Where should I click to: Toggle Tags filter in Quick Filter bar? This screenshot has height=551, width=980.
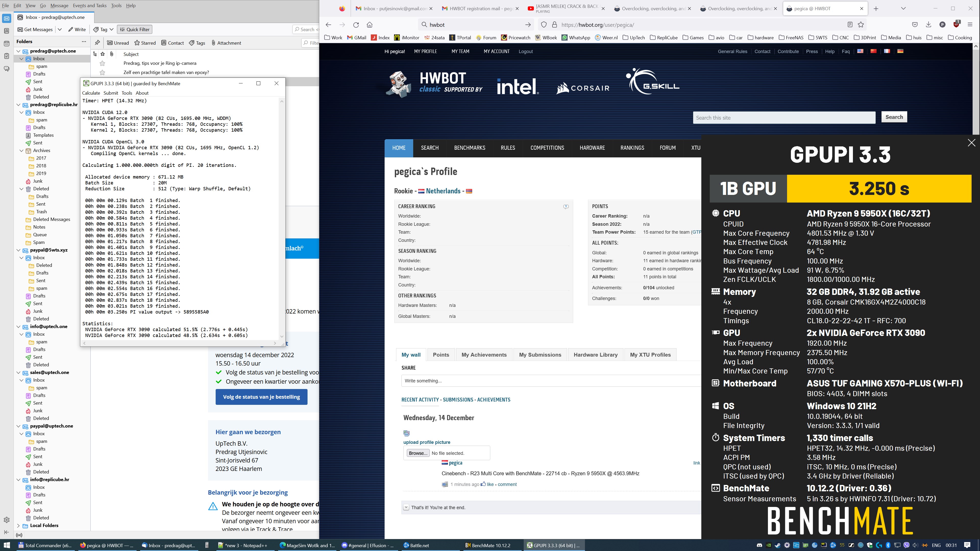(197, 43)
